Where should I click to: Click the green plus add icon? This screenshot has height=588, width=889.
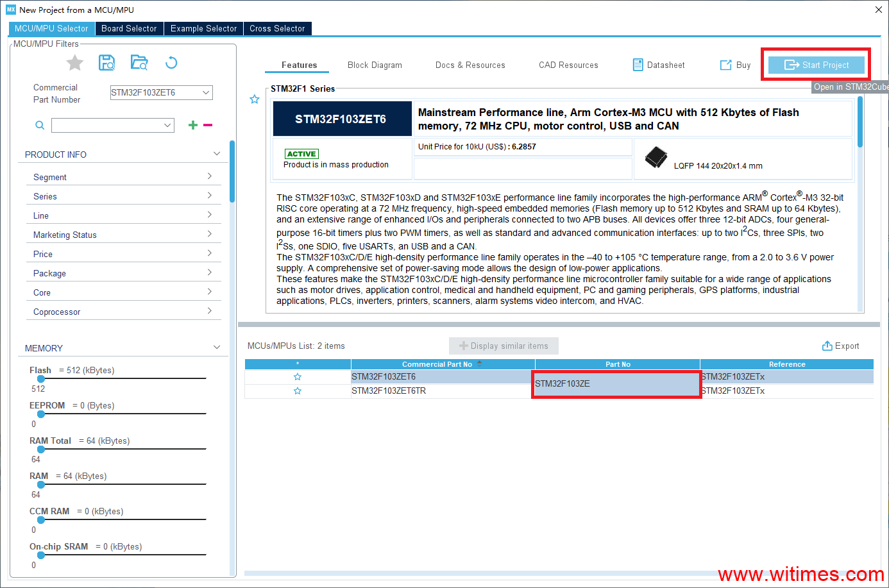193,125
